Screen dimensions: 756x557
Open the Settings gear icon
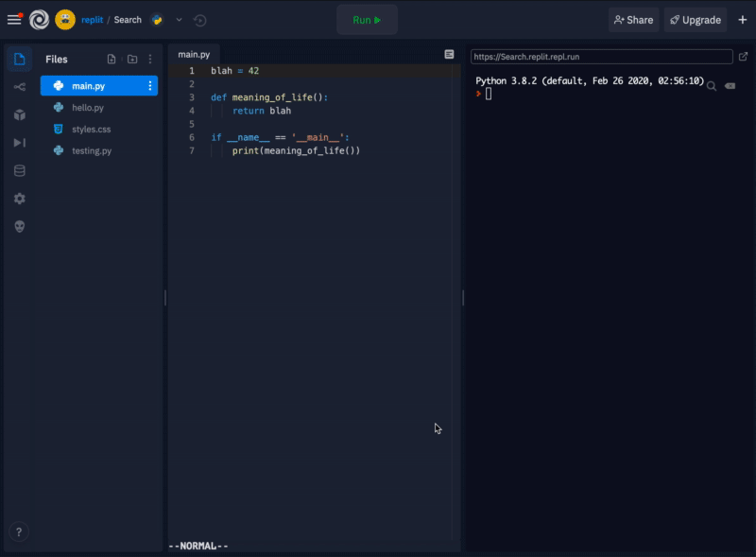20,199
